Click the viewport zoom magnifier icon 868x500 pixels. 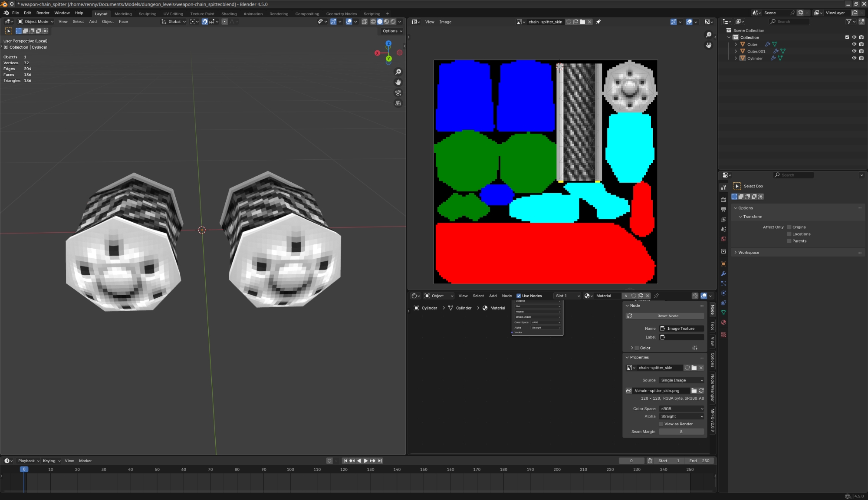click(398, 72)
